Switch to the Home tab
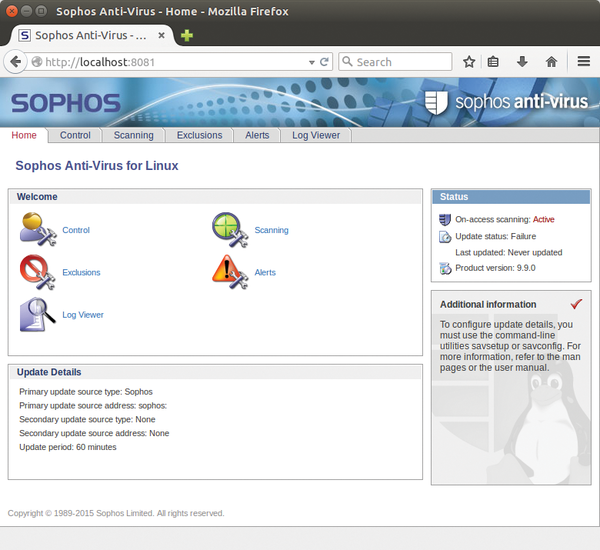 tap(24, 135)
